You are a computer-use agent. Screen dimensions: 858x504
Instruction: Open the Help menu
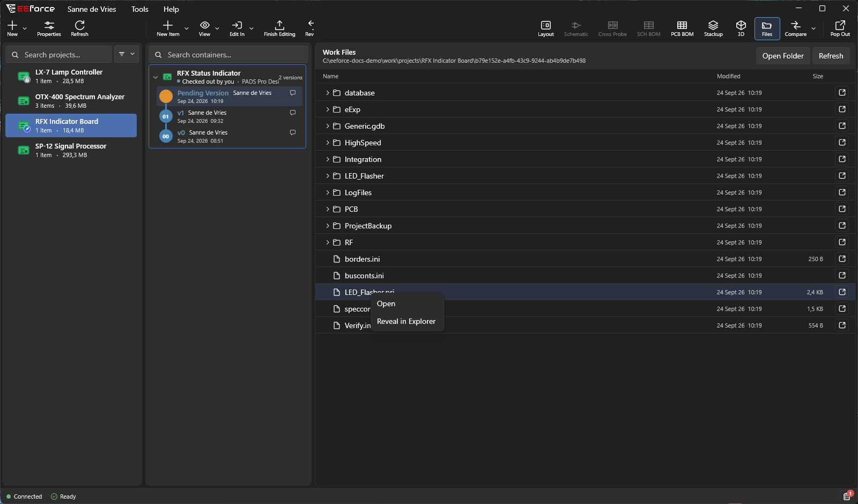tap(171, 9)
